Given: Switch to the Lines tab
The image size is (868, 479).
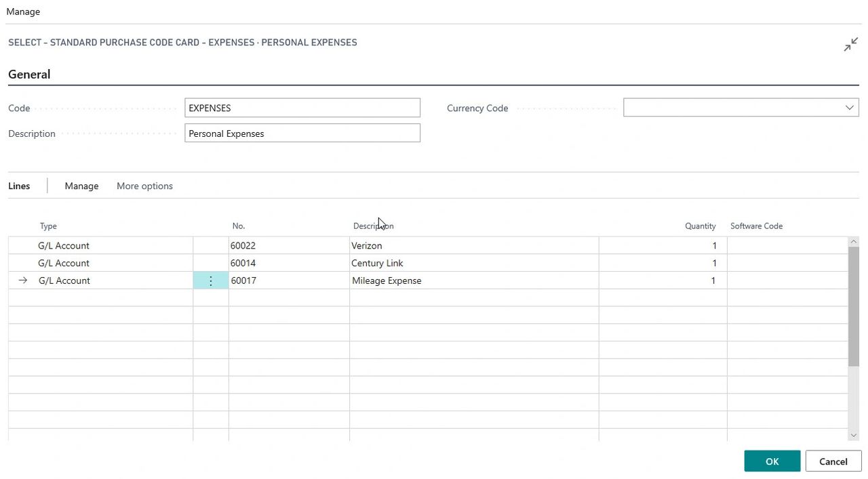Looking at the screenshot, I should pos(19,186).
